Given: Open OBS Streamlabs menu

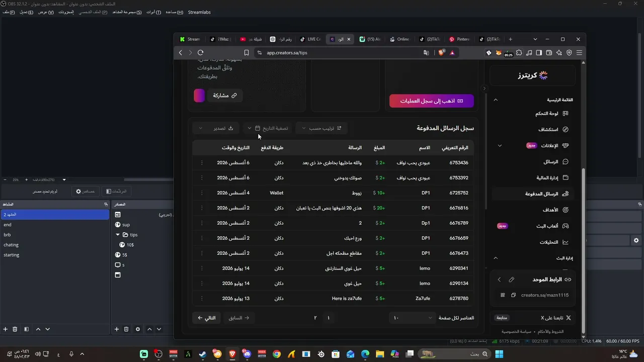Looking at the screenshot, I should pos(199,12).
